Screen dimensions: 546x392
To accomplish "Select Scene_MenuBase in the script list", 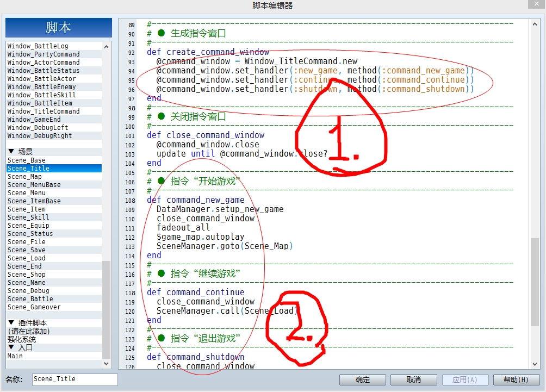I will [x=54, y=185].
